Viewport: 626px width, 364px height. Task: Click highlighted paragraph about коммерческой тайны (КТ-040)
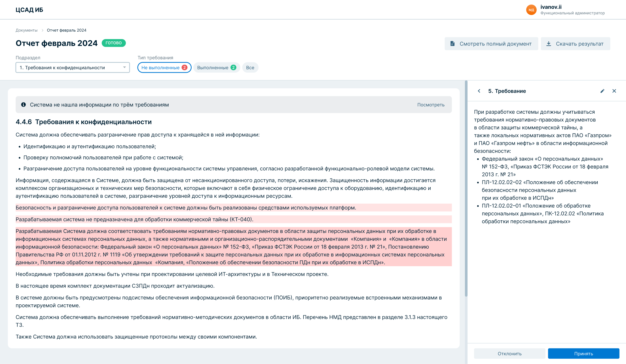coord(134,220)
